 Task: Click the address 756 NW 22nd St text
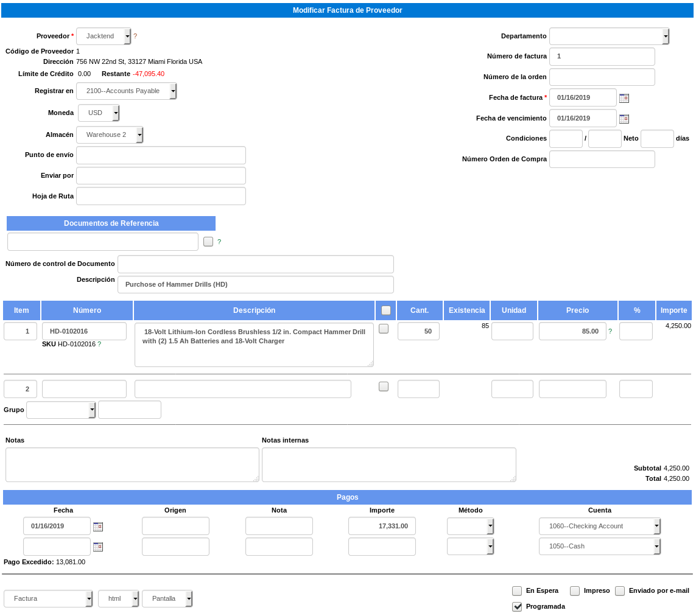pyautogui.click(x=139, y=61)
